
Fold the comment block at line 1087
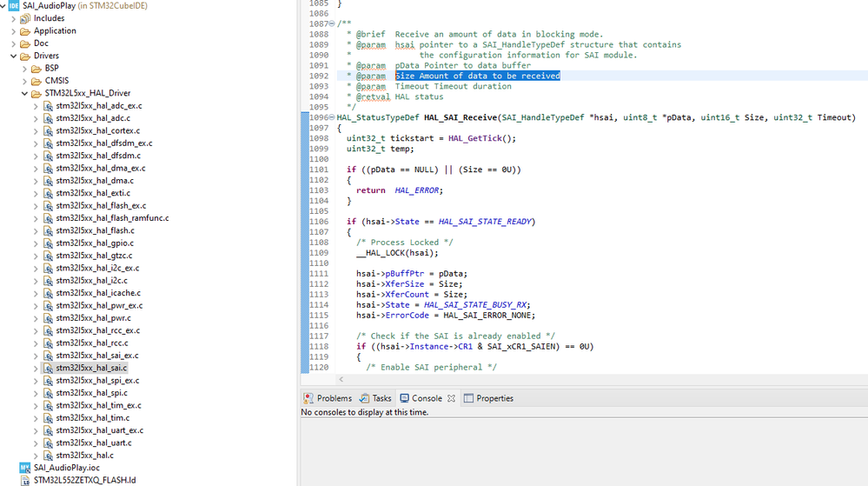[332, 23]
